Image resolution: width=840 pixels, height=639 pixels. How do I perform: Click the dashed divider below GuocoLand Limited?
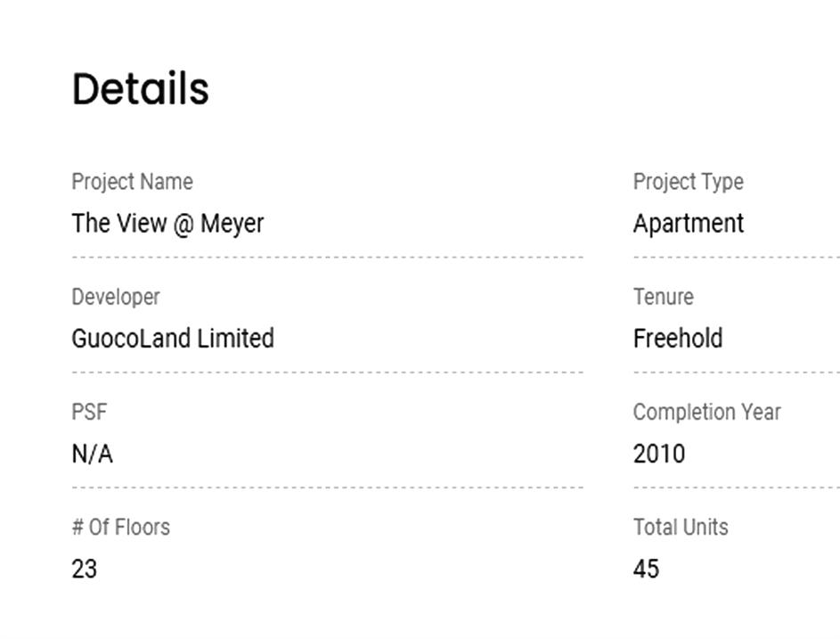(x=327, y=372)
